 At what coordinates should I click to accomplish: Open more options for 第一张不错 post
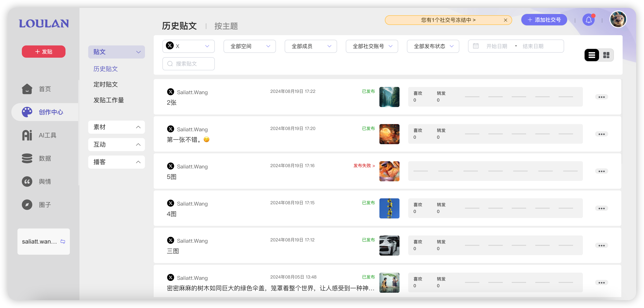(x=601, y=134)
